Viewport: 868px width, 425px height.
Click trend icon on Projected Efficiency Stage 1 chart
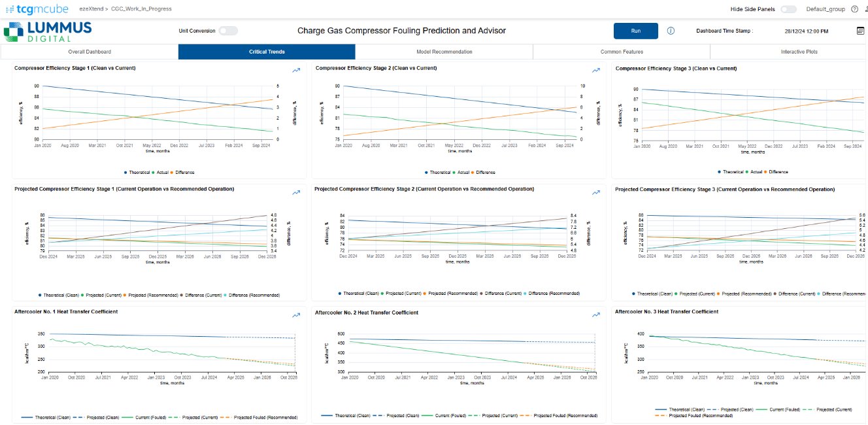(296, 192)
